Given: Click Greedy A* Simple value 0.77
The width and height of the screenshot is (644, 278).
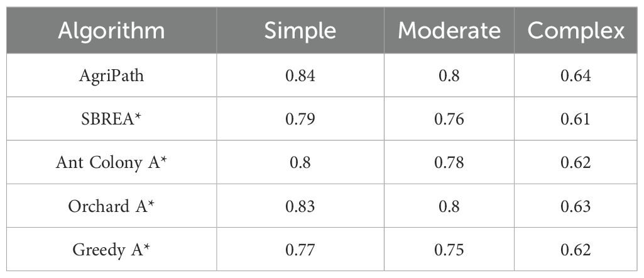Looking at the screenshot, I should point(300,249).
